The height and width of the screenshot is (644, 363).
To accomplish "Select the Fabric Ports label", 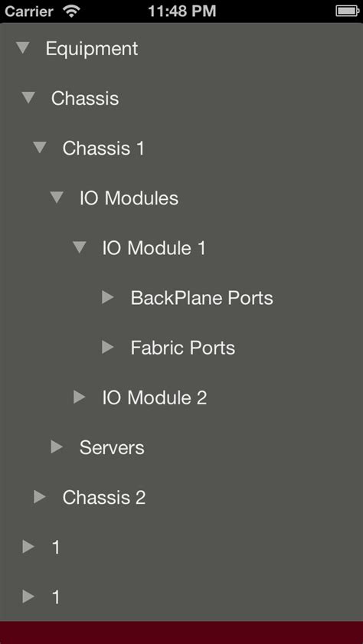I will [183, 348].
